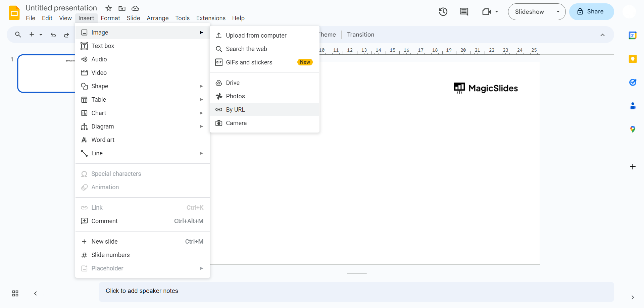Open the Slideshow options dropdown arrow
644x308 pixels.
coord(558,12)
